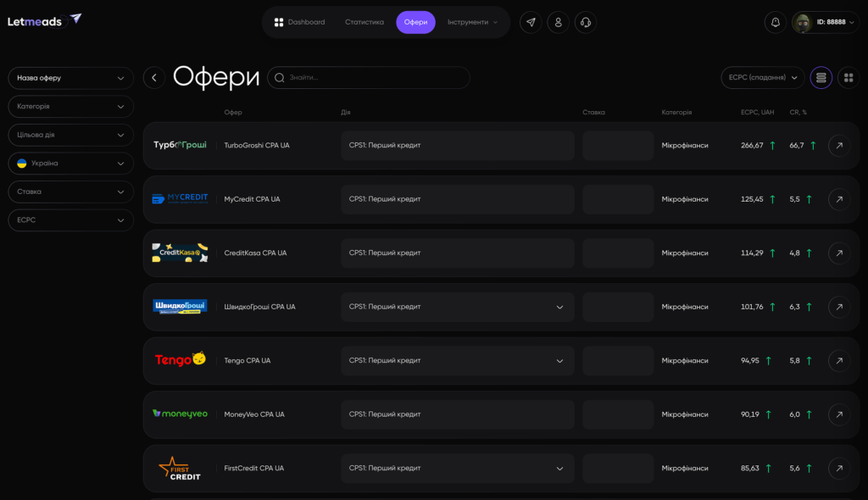Go to the Dashboard tab
Screen dimensions: 868x500
point(299,22)
